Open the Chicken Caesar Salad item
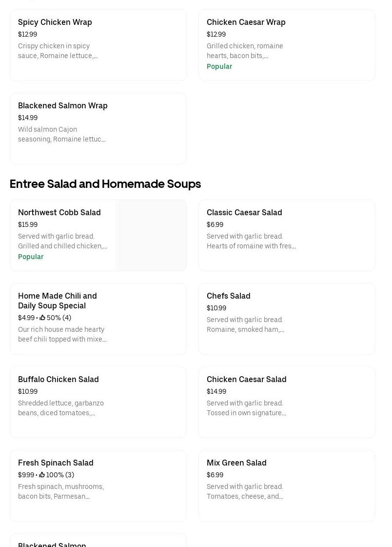The height and width of the screenshot is (547, 392). point(286,402)
